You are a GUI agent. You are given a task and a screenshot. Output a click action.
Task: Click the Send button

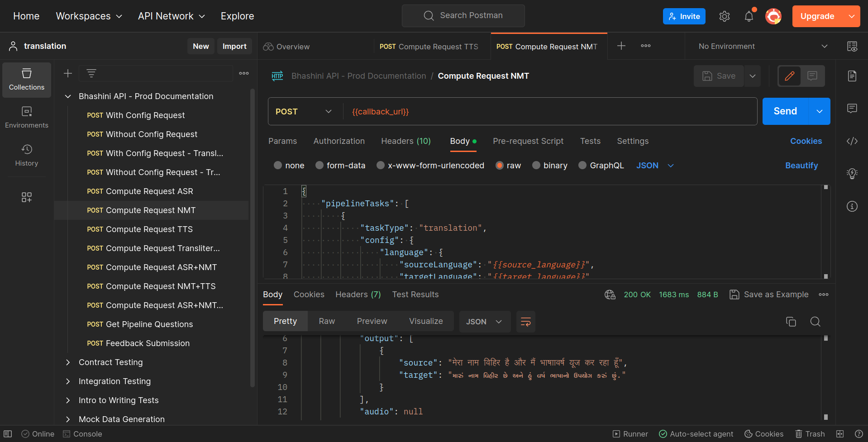pyautogui.click(x=785, y=111)
